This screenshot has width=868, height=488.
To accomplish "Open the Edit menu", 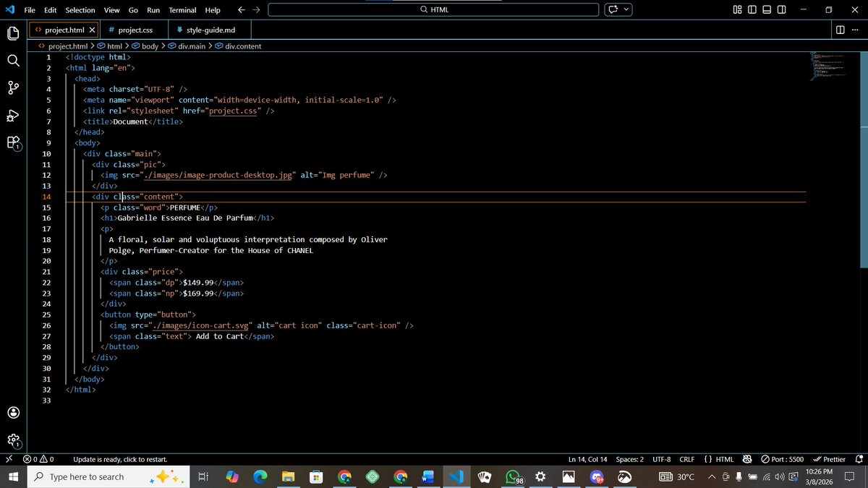I will click(x=51, y=9).
